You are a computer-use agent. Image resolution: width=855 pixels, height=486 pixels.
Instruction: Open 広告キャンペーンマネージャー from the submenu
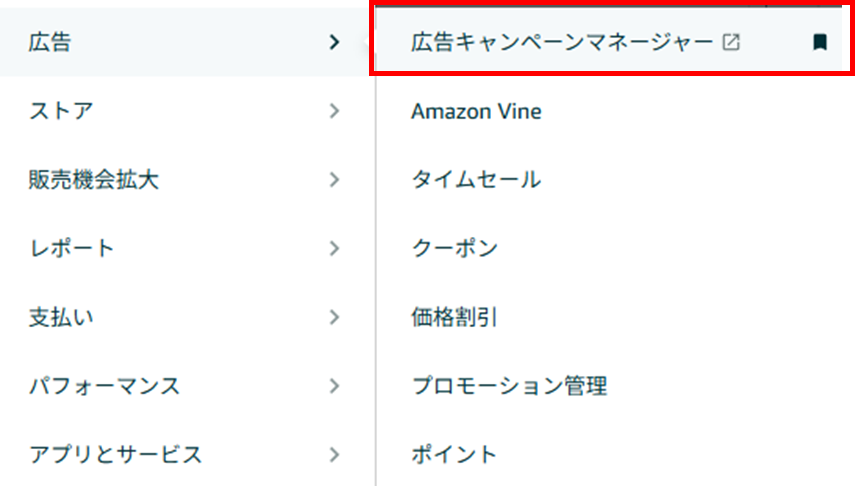pyautogui.click(x=561, y=42)
